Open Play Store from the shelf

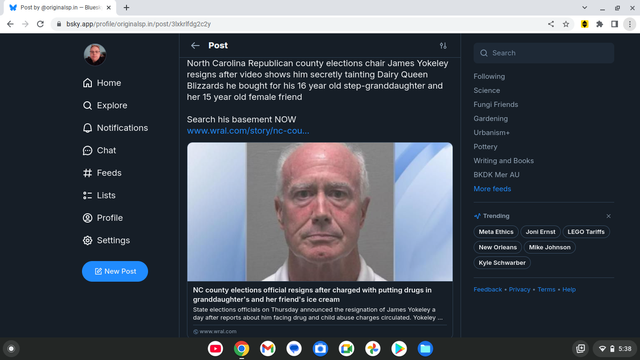coord(399,349)
